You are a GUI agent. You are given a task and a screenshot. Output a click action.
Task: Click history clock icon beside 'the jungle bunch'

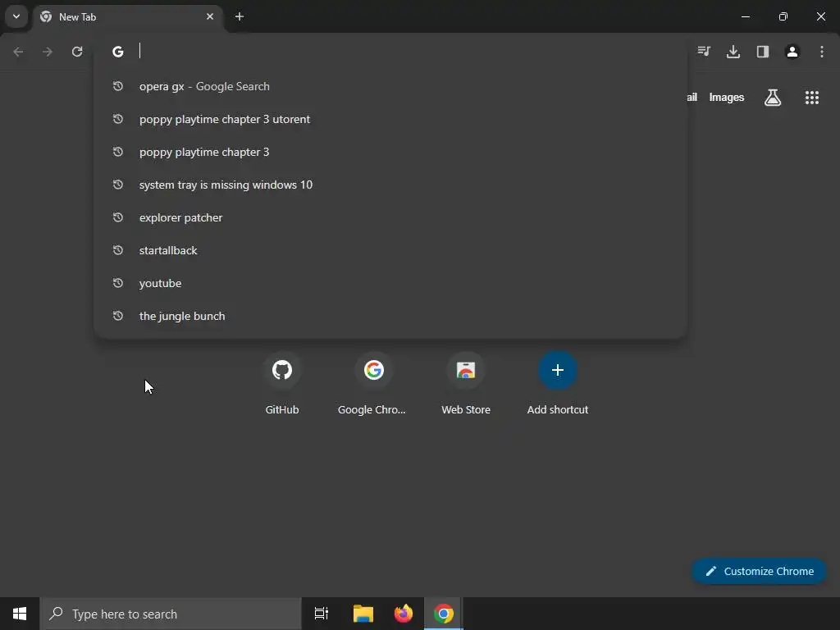118,316
